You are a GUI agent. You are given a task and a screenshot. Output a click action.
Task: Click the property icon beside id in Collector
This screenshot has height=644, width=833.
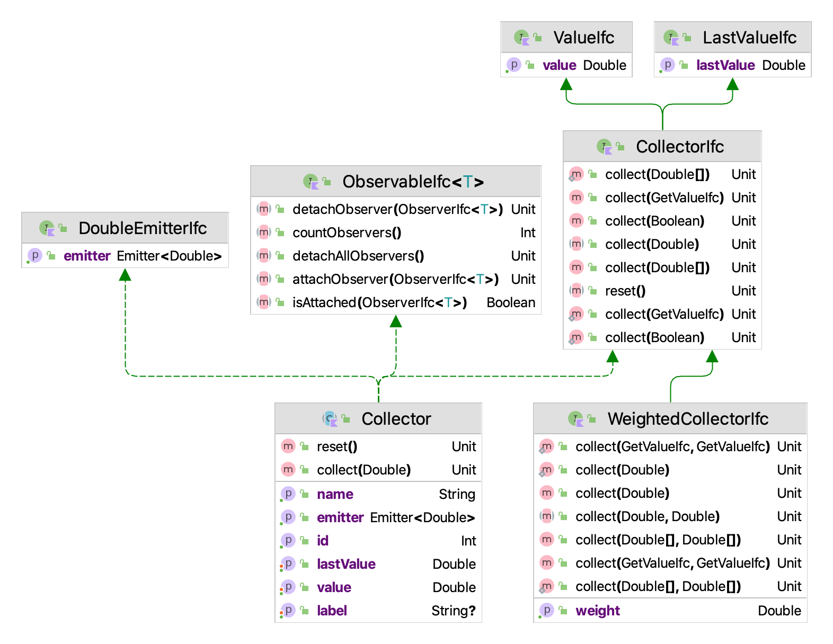tap(288, 541)
